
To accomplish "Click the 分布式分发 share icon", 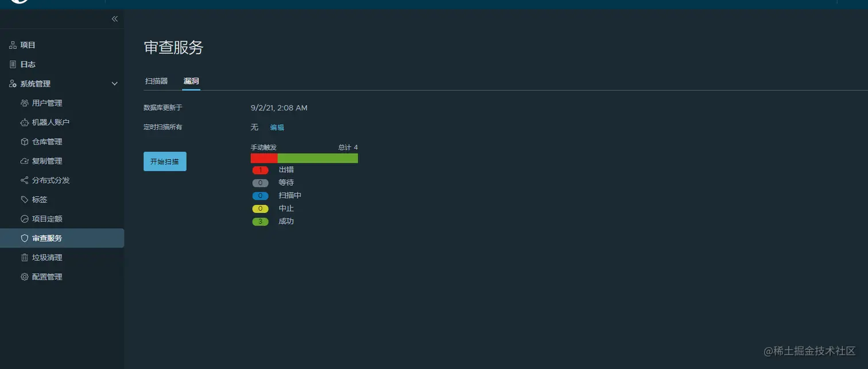I will (x=24, y=180).
